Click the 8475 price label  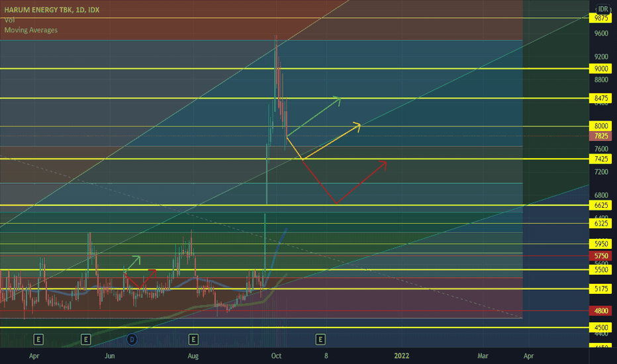click(x=600, y=98)
